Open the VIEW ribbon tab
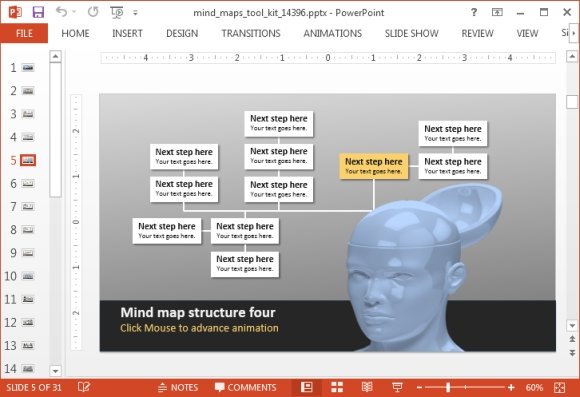This screenshot has height=397, width=580. coord(527,33)
